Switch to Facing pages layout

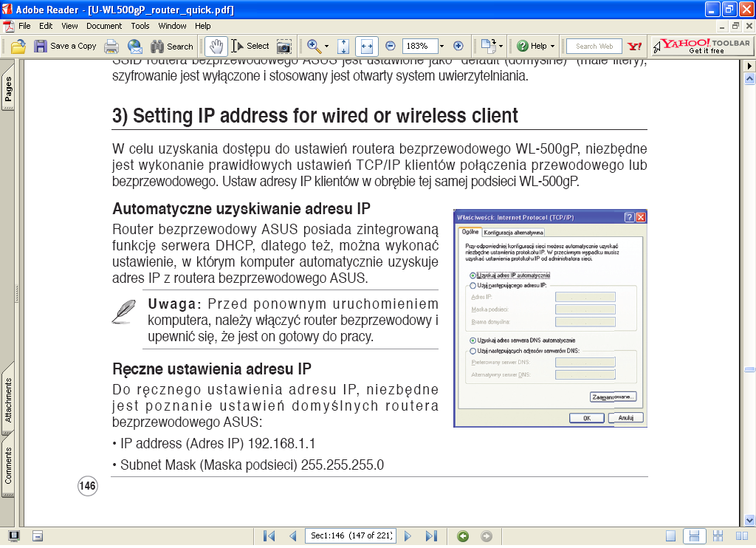pyautogui.click(x=742, y=536)
